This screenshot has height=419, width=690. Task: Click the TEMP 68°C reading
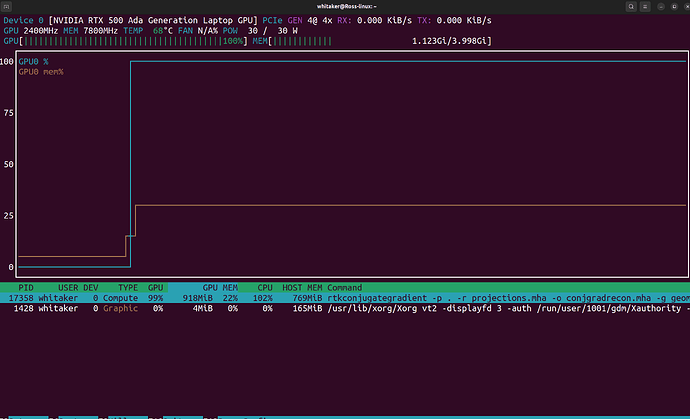coord(148,31)
